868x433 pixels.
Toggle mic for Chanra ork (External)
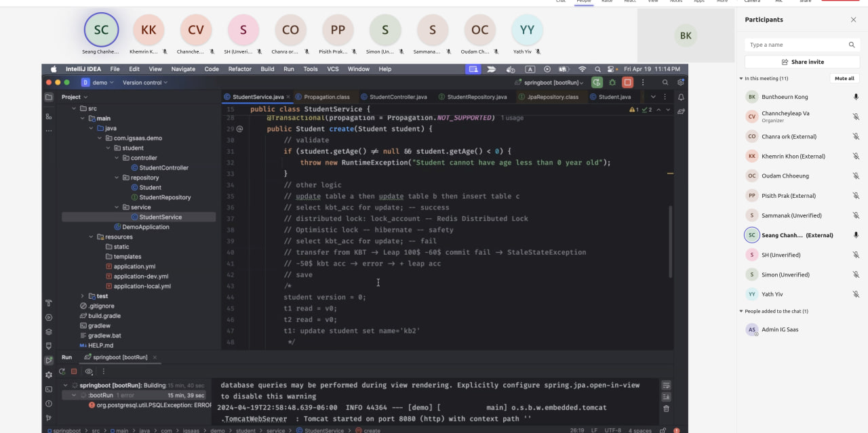pyautogui.click(x=856, y=136)
